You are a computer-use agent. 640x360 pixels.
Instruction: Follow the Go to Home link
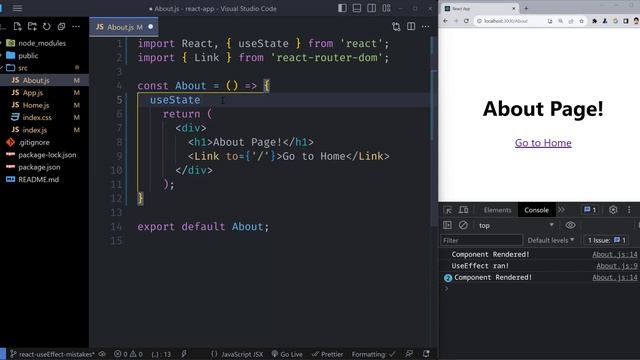coord(543,143)
